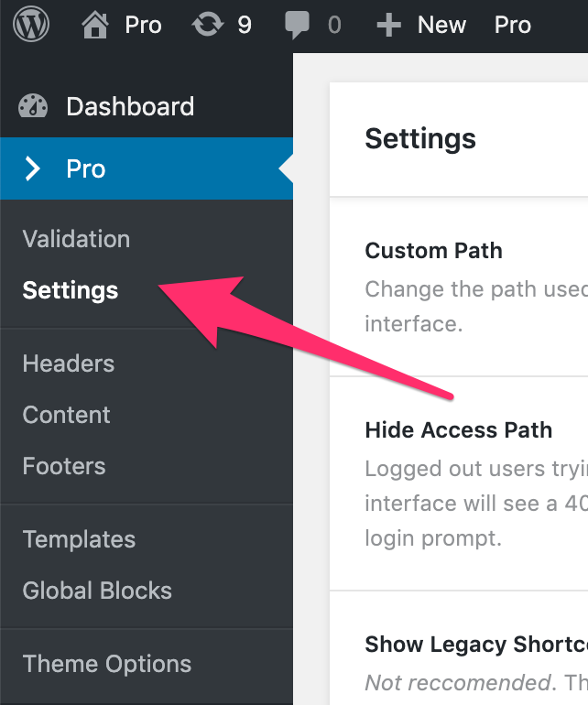Image resolution: width=588 pixels, height=705 pixels.
Task: Open the Templates submenu page
Action: (x=79, y=539)
